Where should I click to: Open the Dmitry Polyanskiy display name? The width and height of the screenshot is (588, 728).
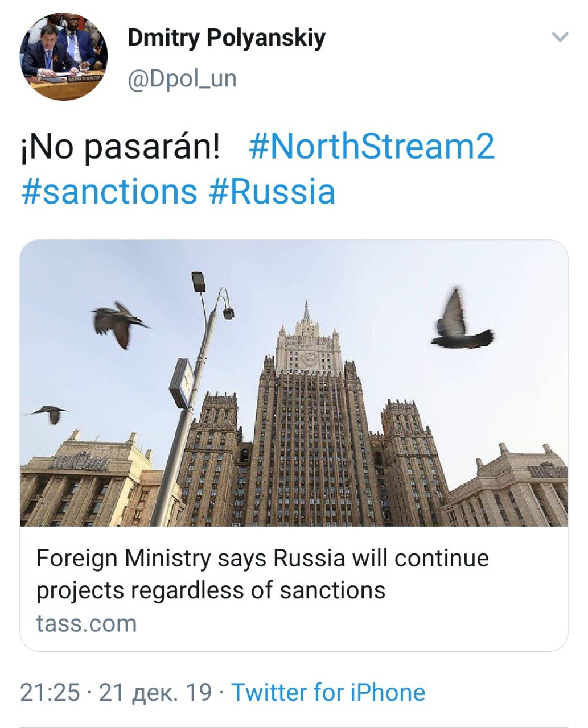tap(227, 38)
